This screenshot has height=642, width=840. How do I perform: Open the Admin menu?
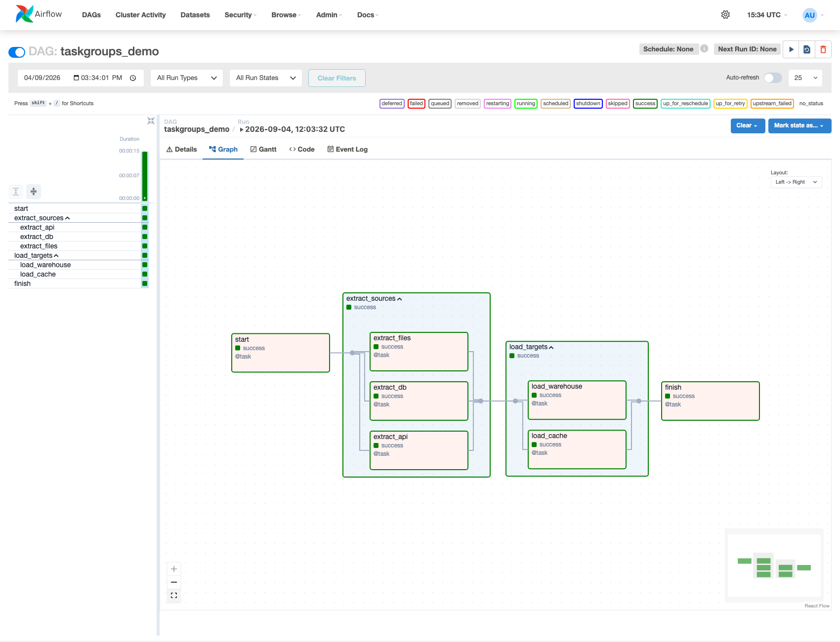point(329,15)
